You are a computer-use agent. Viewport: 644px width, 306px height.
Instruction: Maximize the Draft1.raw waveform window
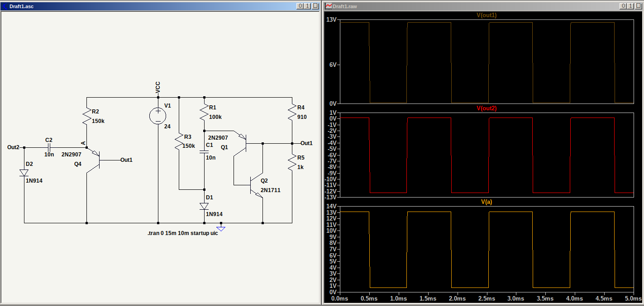[x=630, y=6]
